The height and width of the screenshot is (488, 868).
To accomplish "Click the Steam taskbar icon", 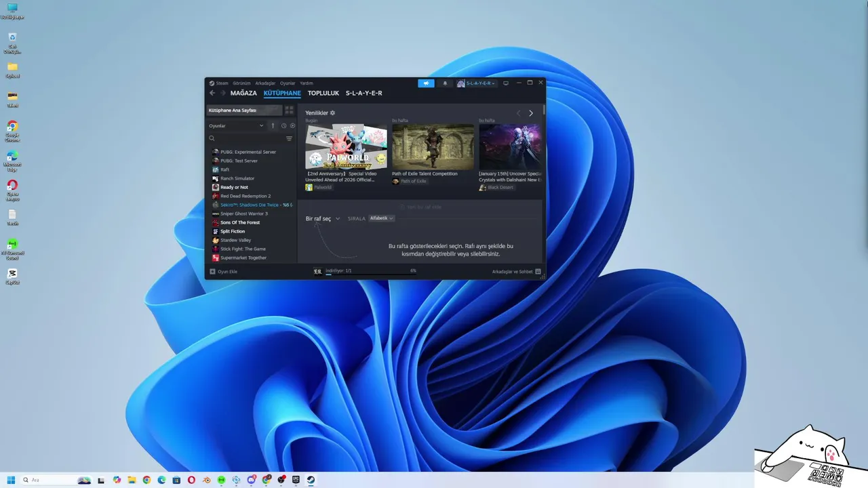I will (311, 480).
